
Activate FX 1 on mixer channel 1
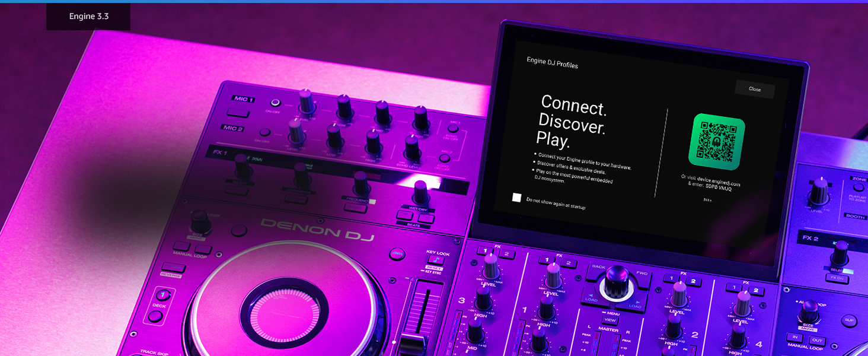[547, 260]
